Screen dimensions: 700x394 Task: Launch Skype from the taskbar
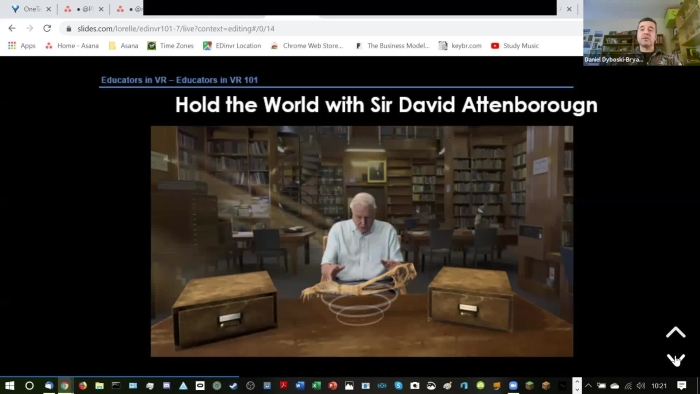398,386
